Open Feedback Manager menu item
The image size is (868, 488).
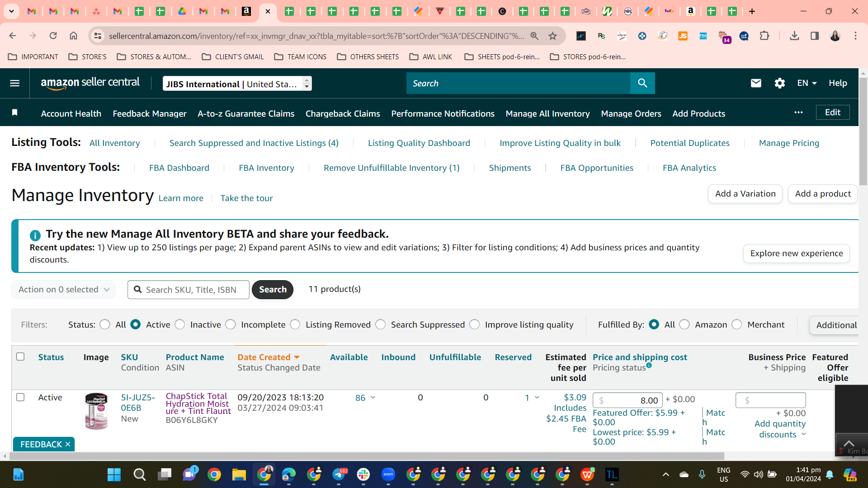[x=150, y=113]
